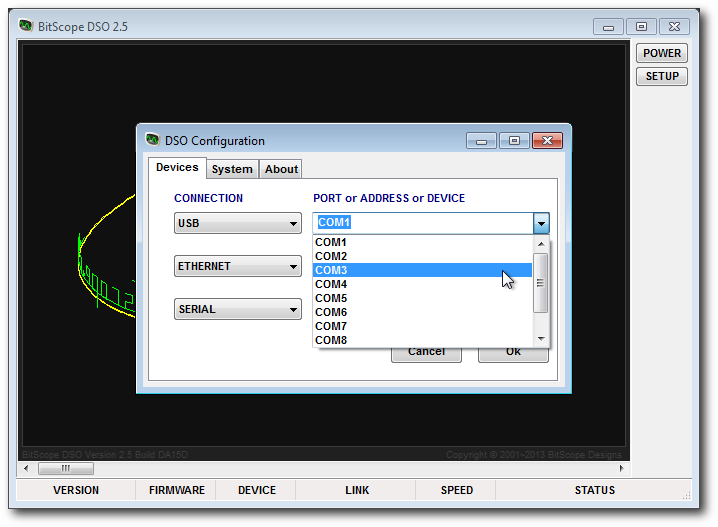
Task: Collapse the port combo box arrow
Action: point(541,223)
